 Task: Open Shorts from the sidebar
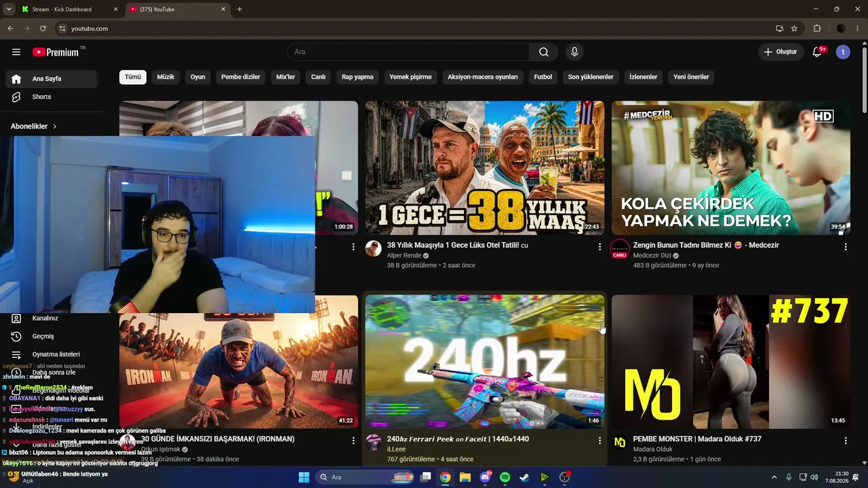click(52, 97)
